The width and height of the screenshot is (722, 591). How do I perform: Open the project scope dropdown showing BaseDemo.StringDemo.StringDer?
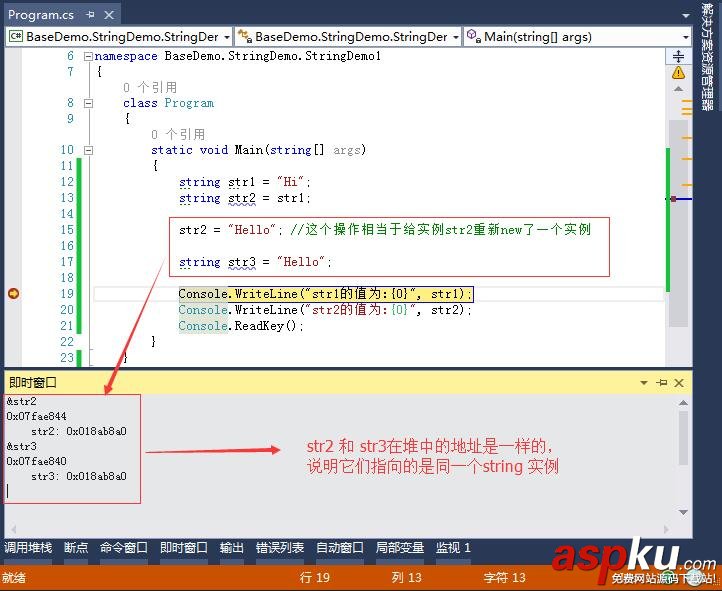(119, 37)
